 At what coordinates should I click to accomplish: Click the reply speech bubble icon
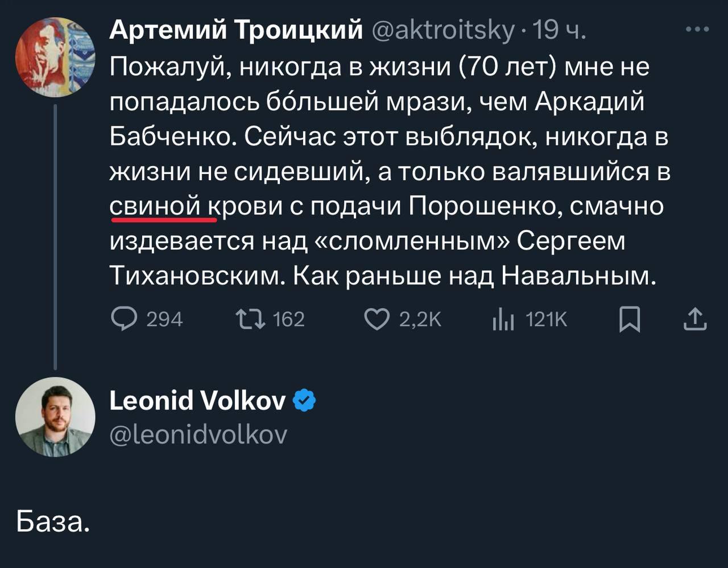pos(124,319)
